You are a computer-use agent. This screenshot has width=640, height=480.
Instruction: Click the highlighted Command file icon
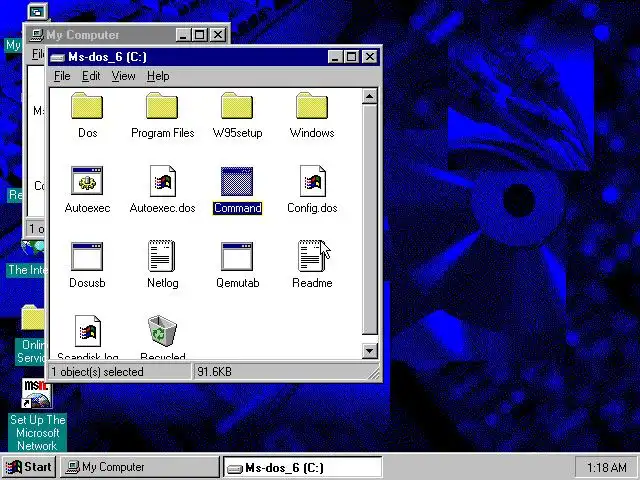tap(237, 181)
